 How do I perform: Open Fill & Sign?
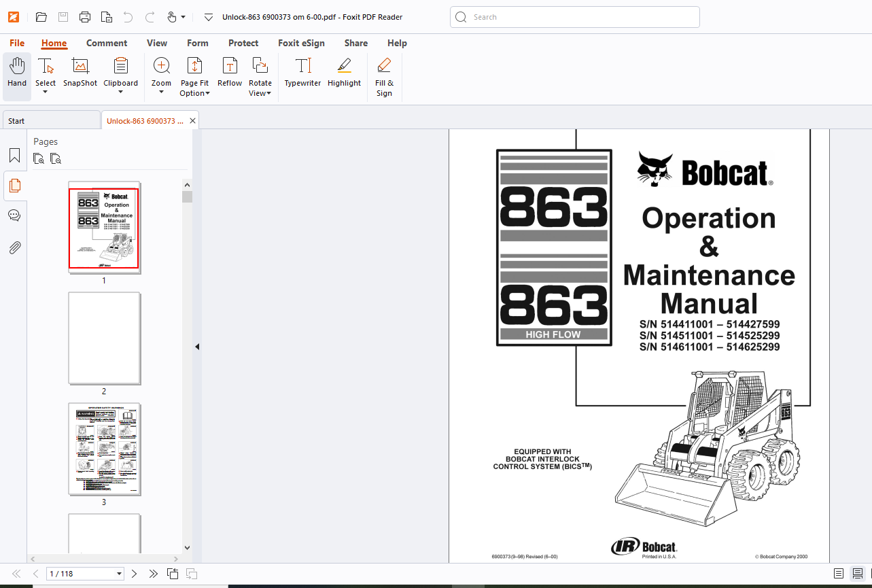384,77
